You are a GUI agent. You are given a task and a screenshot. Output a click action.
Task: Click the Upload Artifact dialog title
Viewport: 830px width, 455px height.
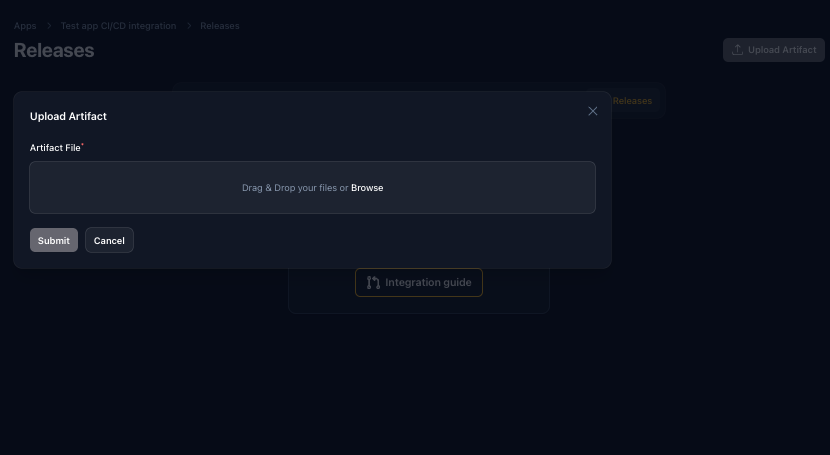(x=68, y=117)
